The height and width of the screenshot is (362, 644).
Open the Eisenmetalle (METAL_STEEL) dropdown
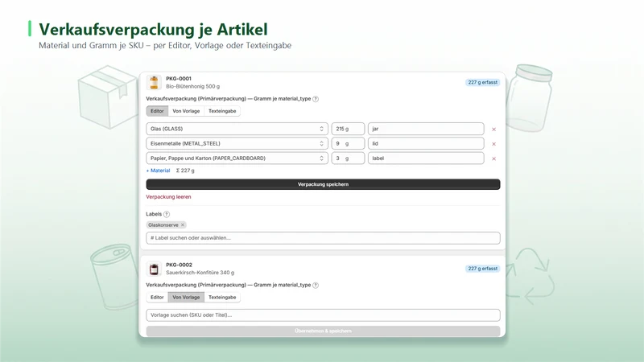click(237, 144)
